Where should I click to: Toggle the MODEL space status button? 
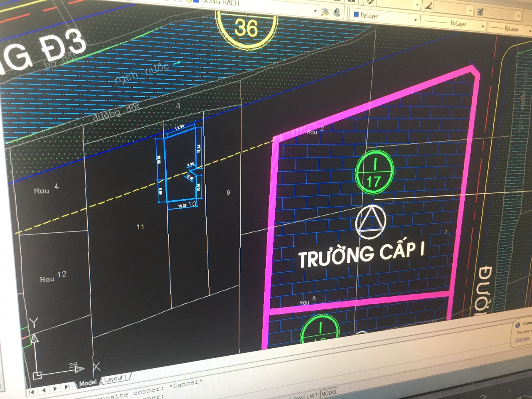329,393
